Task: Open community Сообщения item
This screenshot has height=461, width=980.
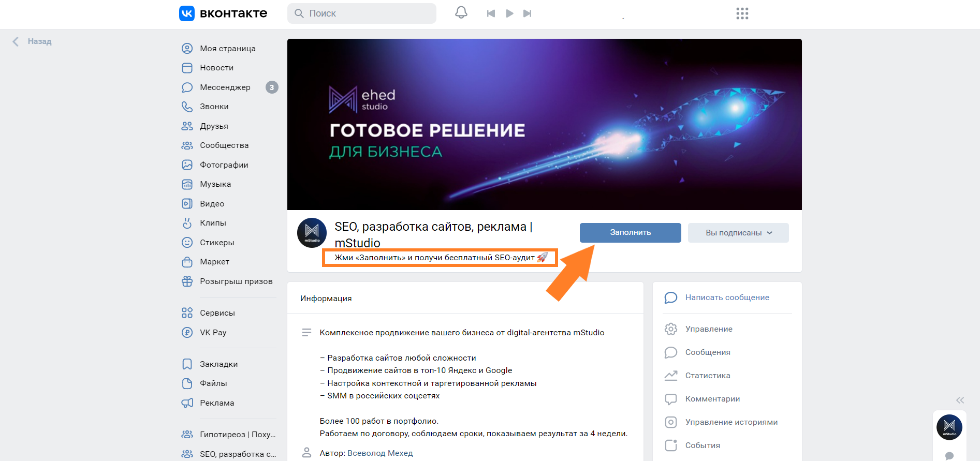Action: click(x=697, y=352)
